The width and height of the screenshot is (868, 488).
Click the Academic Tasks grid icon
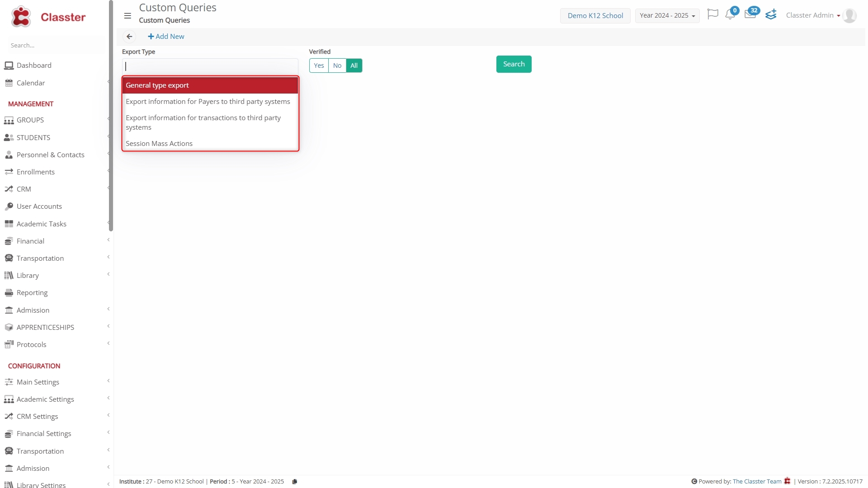click(9, 224)
